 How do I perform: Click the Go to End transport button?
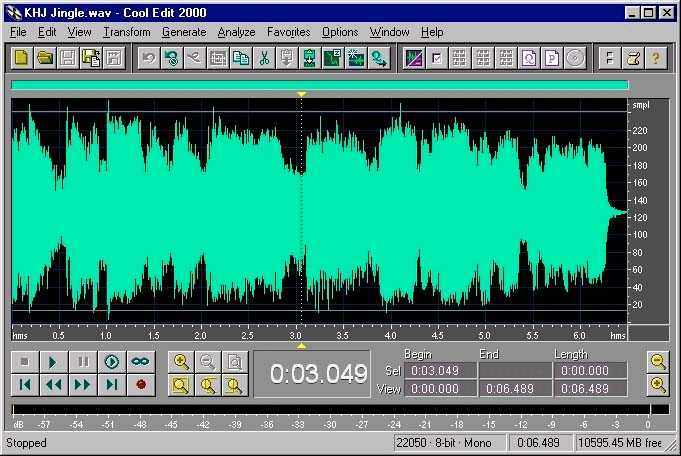tap(112, 384)
